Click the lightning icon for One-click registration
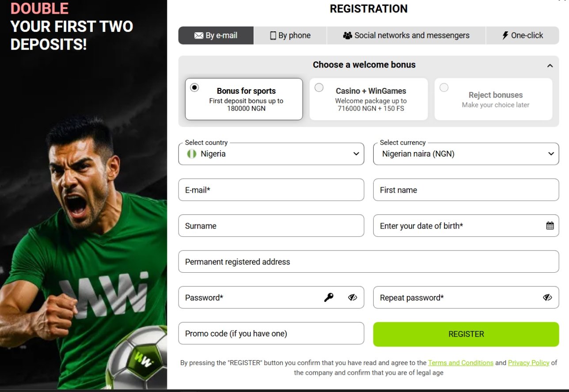Viewport: 569px width, 392px height. coord(505,35)
